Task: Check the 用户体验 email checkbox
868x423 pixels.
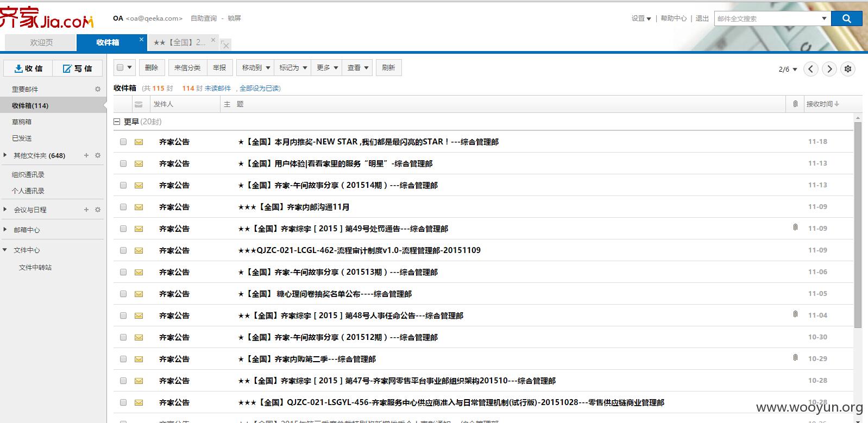Action: pyautogui.click(x=123, y=163)
